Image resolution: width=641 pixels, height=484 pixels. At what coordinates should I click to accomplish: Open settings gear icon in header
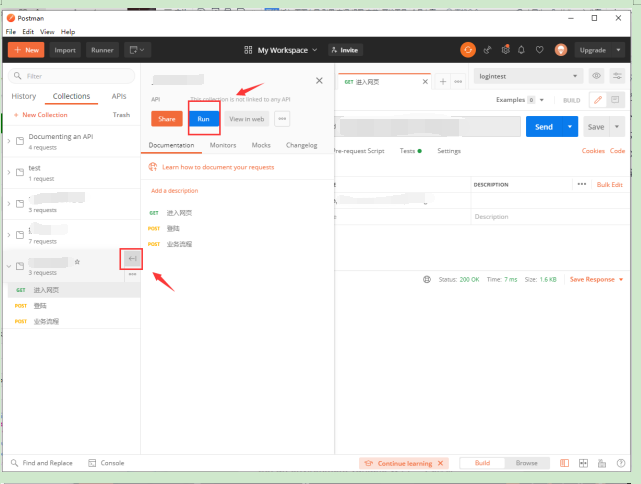[x=506, y=49]
